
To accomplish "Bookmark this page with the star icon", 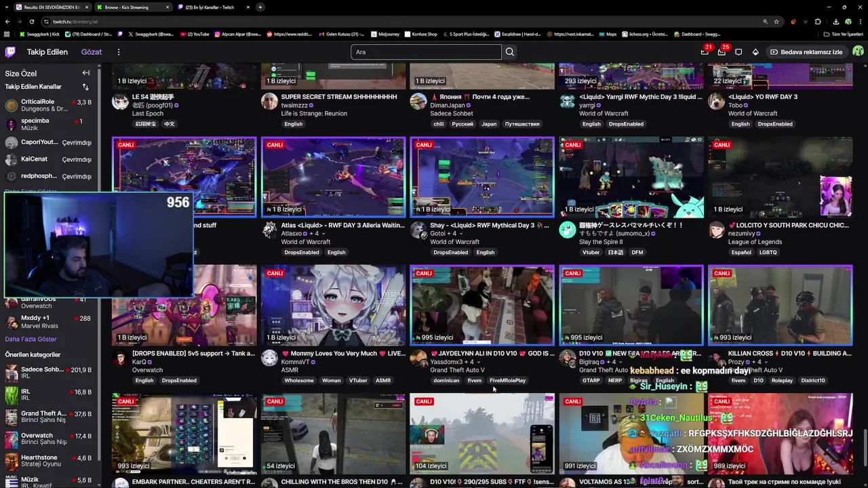I will point(776,22).
